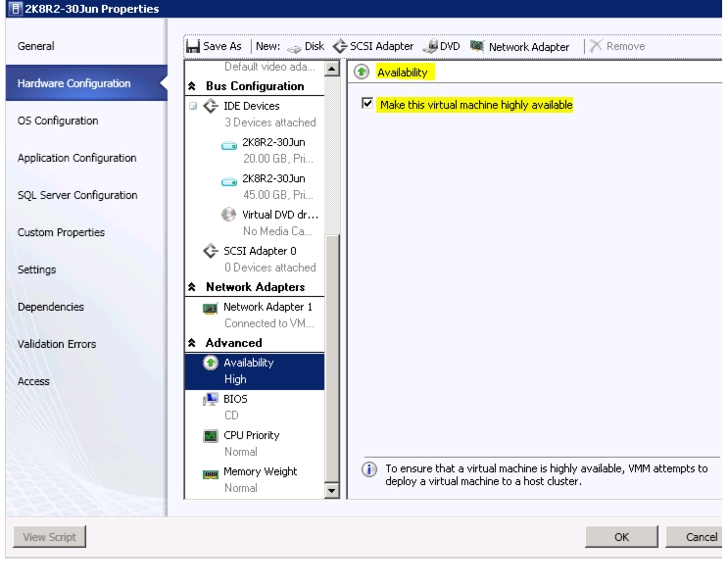Click the Cancel button
The image size is (728, 588).
click(694, 537)
